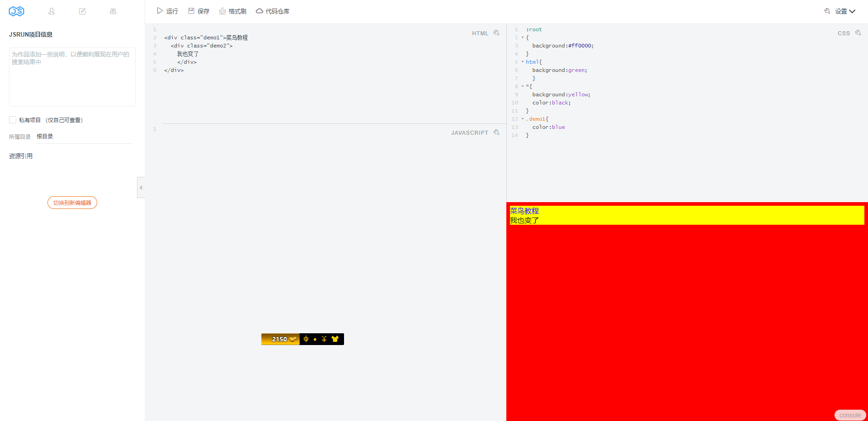
Task: Click the wrench icon next to HTML panel
Action: 496,32
